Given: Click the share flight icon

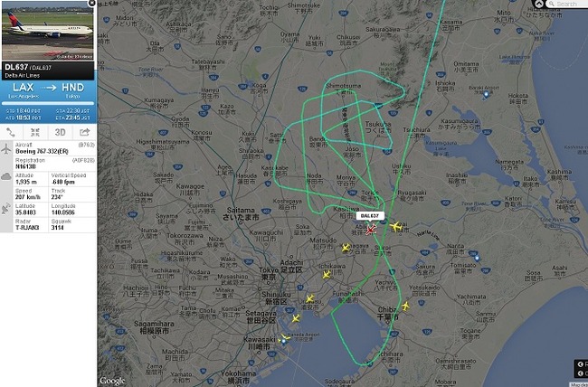Looking at the screenshot, I should point(85,132).
